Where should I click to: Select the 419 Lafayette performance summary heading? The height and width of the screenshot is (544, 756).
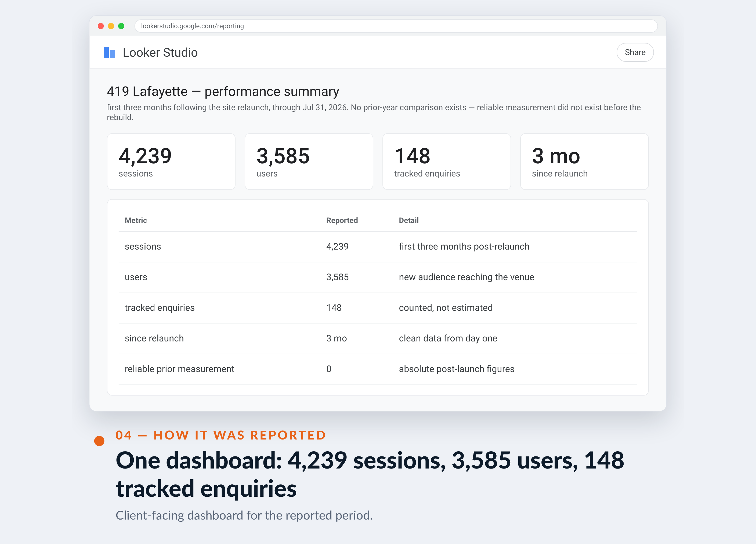click(223, 91)
